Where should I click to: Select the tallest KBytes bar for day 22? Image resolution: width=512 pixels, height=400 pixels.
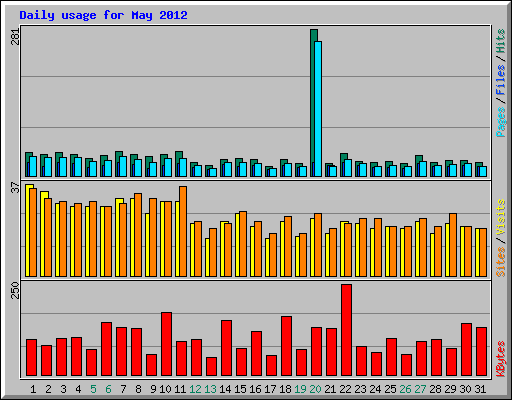click(346, 330)
